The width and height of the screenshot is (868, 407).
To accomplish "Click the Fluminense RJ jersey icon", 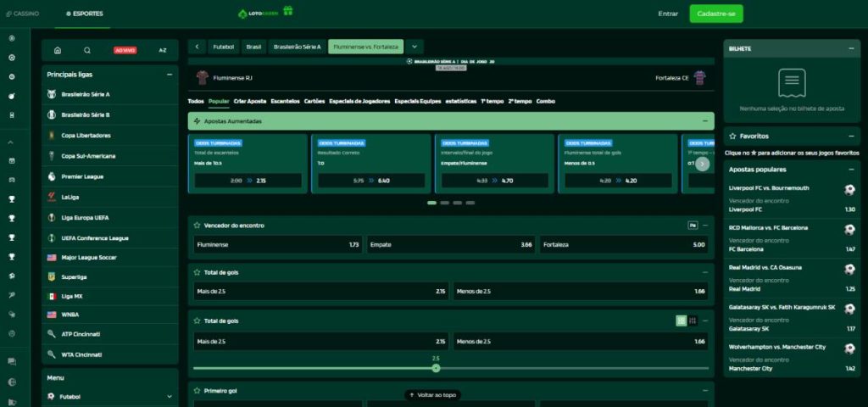I will [x=202, y=78].
